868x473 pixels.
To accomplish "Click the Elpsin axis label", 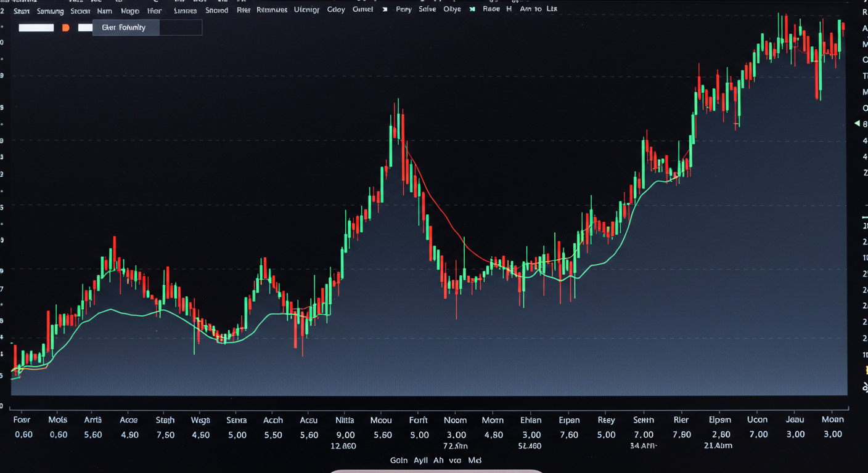I will click(720, 420).
